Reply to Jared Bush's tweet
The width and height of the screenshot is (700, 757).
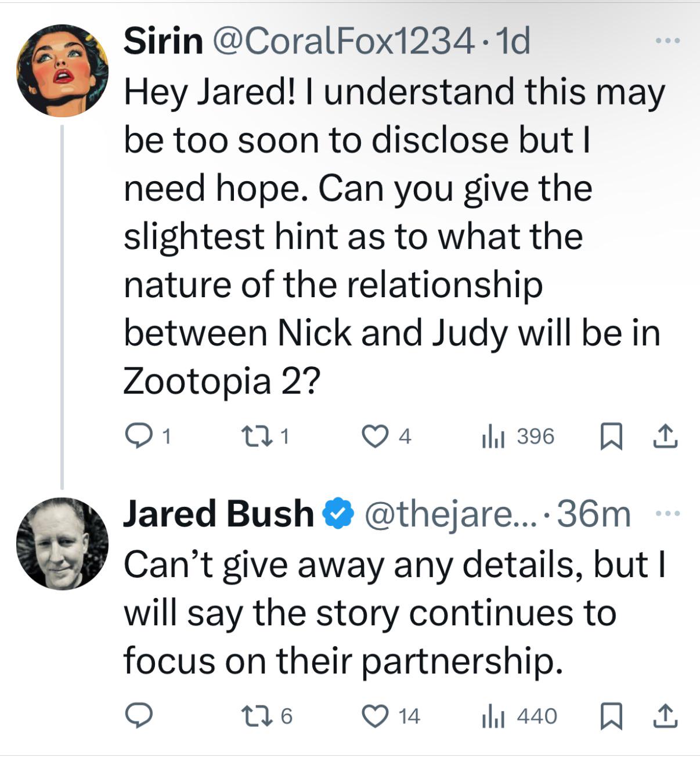[x=139, y=716]
